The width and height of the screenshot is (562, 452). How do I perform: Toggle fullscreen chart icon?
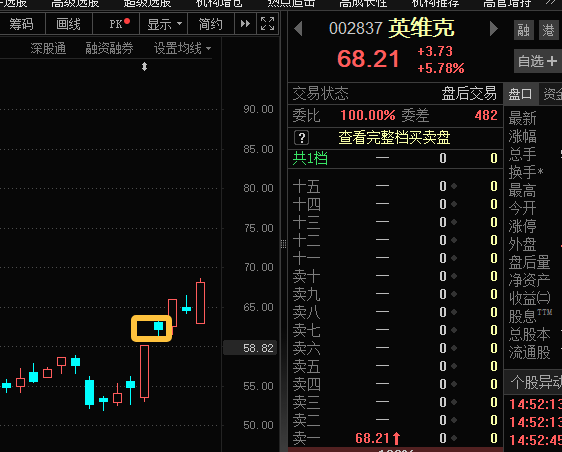coord(267,24)
